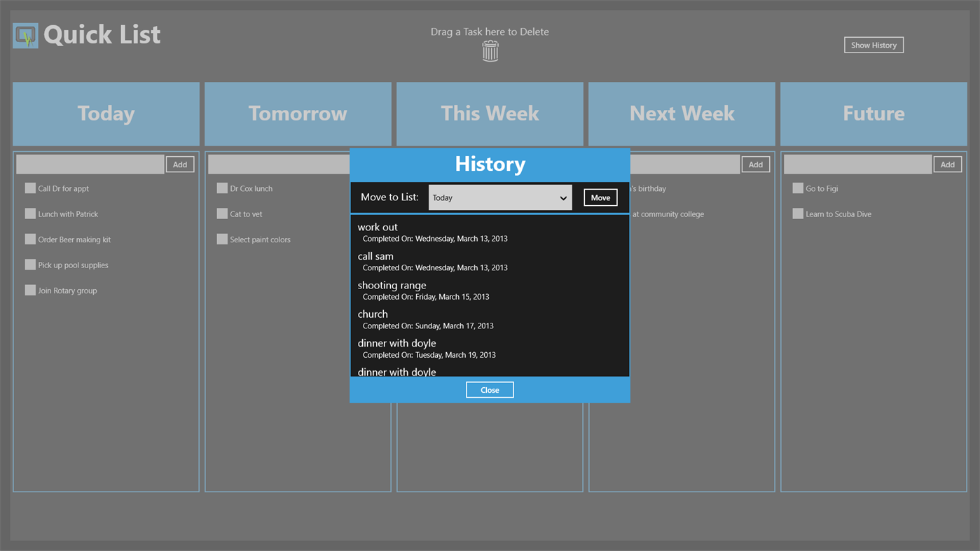Click Add in the Future column
980x551 pixels.
pyautogui.click(x=947, y=164)
